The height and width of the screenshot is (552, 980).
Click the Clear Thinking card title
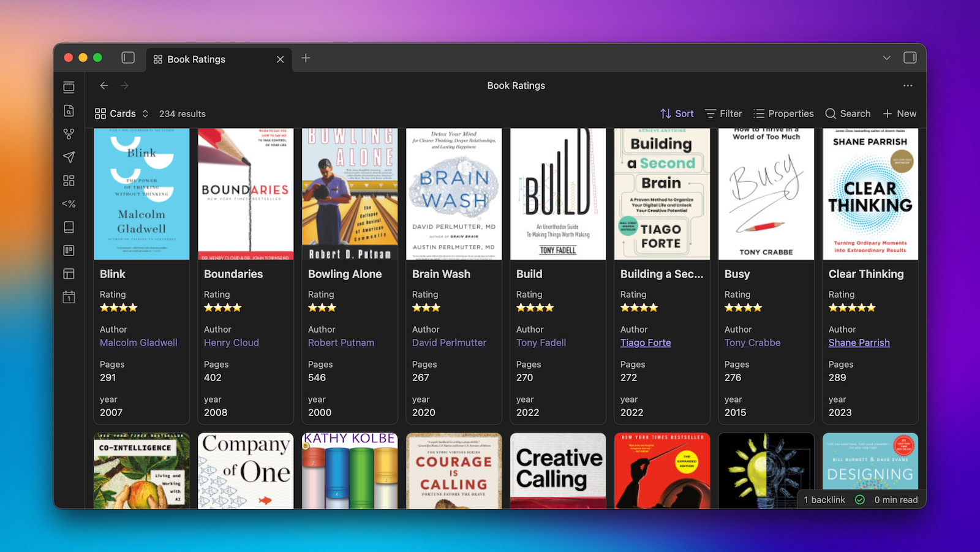[x=866, y=274]
